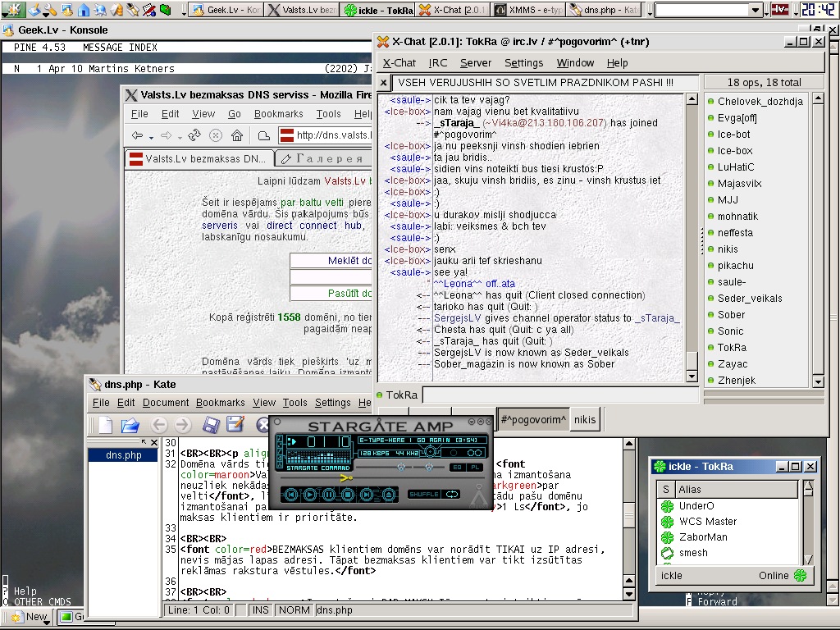Click X-Chat channel topic text field
The width and height of the screenshot is (840, 630).
point(545,83)
